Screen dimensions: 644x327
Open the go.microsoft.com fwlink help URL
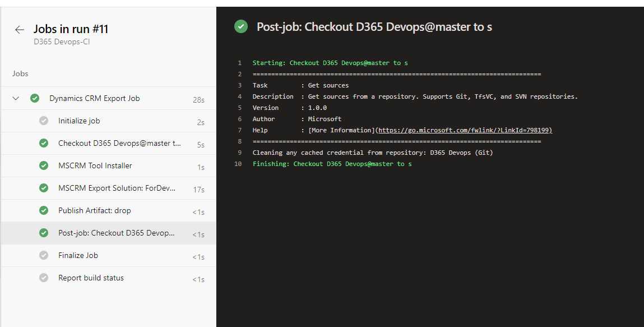click(x=465, y=130)
